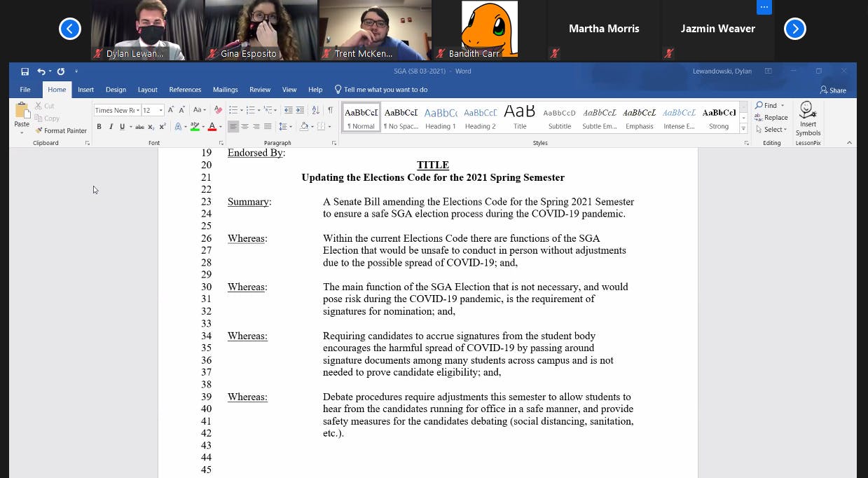Activate the No Spacing style
The width and height of the screenshot is (868, 478).
pyautogui.click(x=401, y=116)
